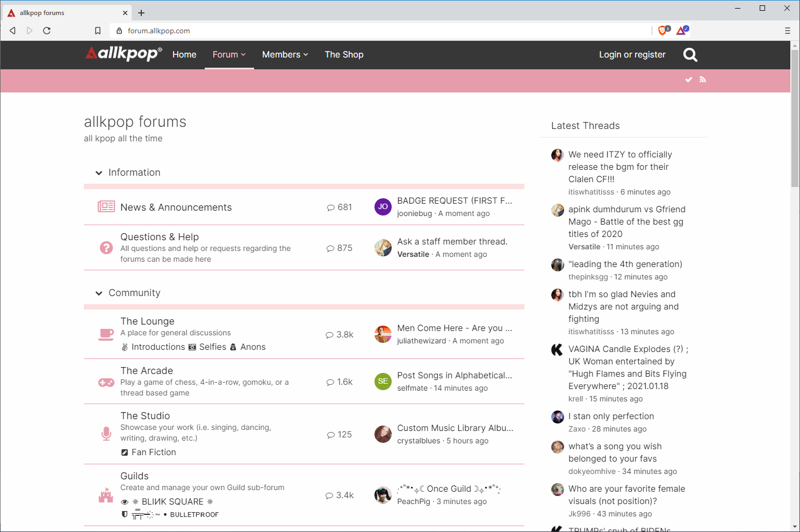Click the Brave Shields lion icon
This screenshot has width=800, height=532.
tap(664, 31)
